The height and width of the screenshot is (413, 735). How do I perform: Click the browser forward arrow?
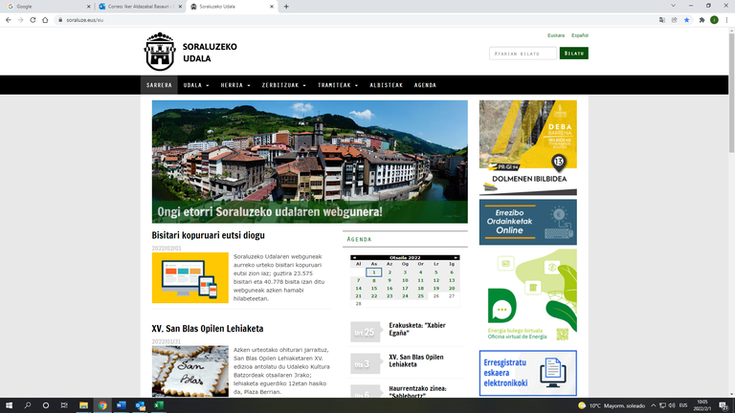[x=21, y=20]
